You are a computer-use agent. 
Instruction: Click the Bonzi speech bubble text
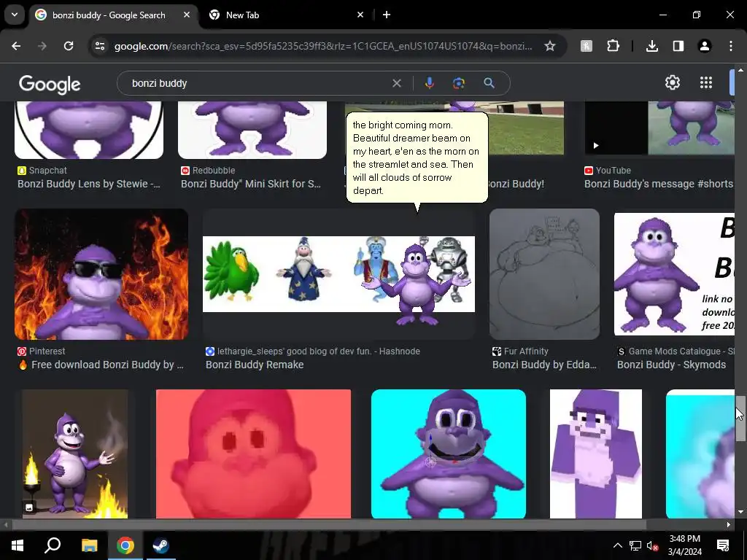tap(416, 157)
